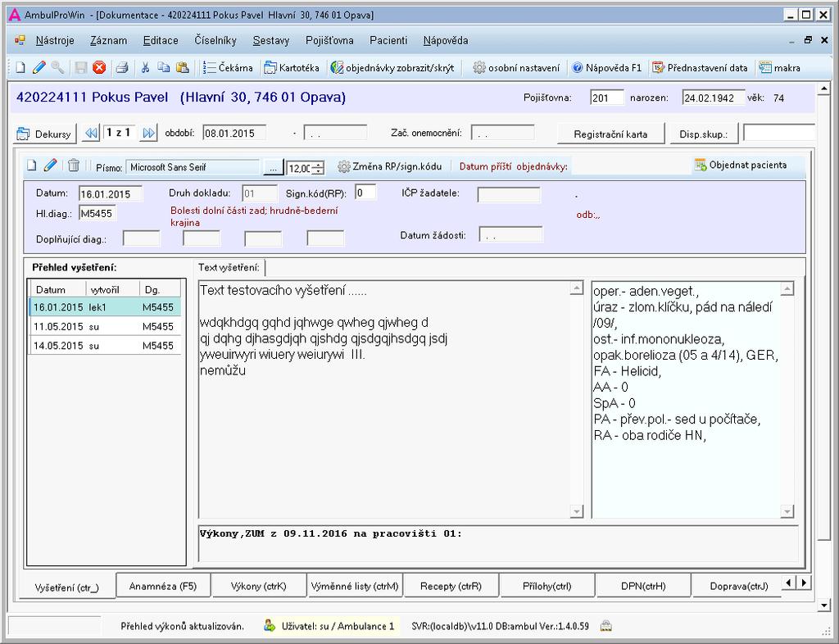
Task: Create new examination with document toolbar icon
Action: (x=32, y=166)
